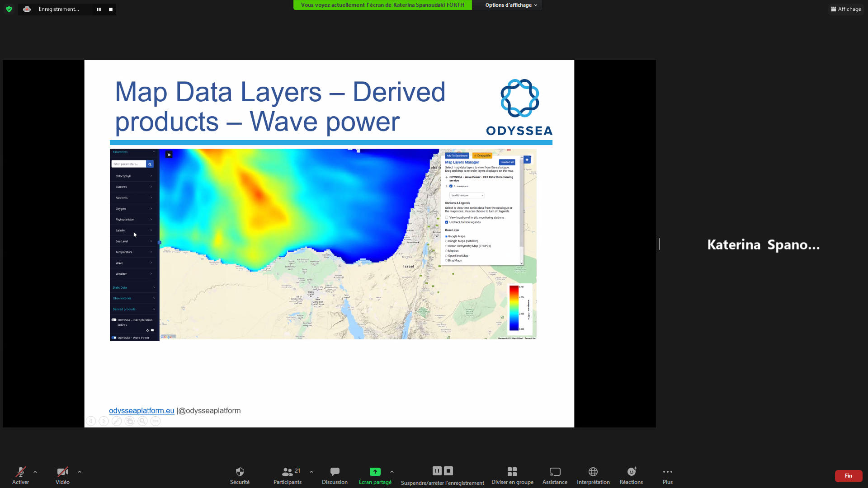Screen dimensions: 868x488
Task: Open the Affichage view menu
Action: (846, 9)
